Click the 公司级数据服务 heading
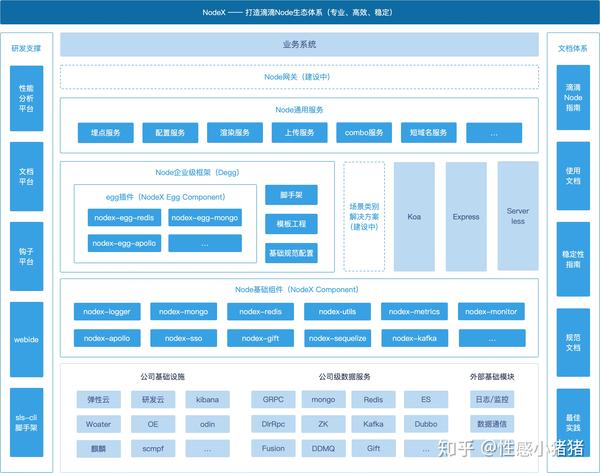 click(344, 377)
